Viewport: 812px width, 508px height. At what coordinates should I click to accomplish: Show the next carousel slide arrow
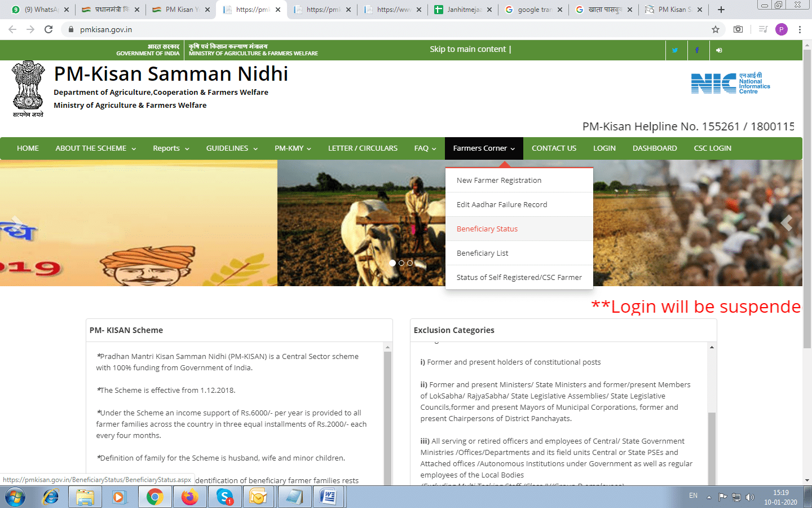[787, 223]
